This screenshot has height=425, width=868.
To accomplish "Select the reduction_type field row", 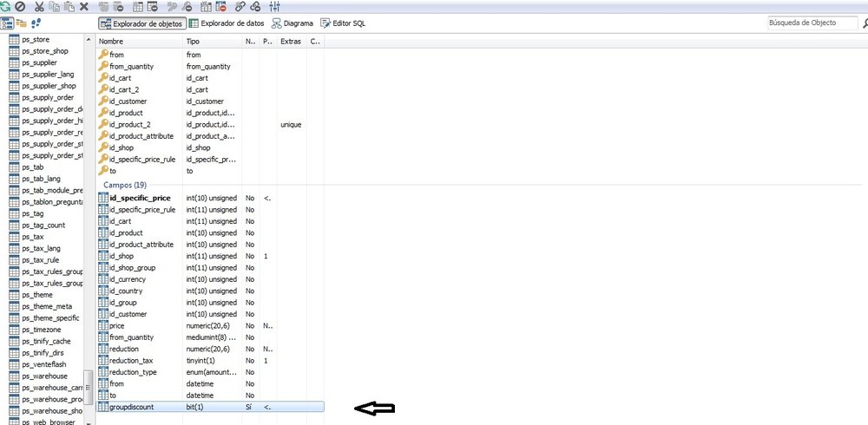I will (210, 372).
